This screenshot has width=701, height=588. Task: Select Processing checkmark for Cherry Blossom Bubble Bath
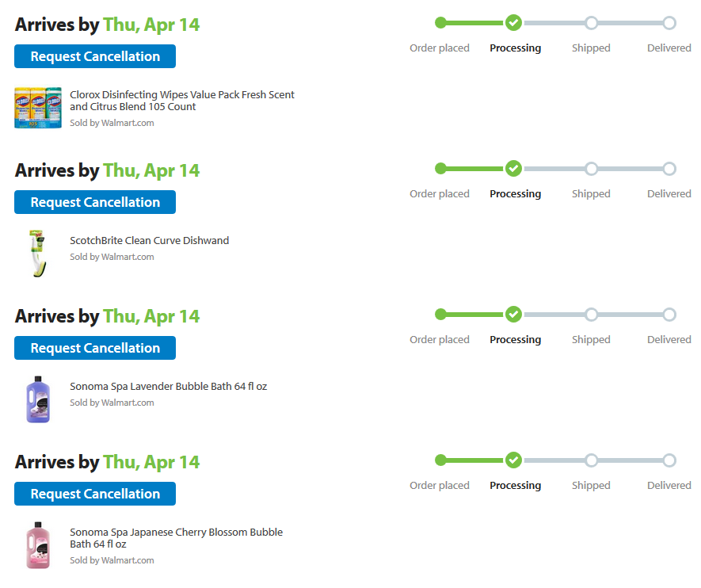(x=513, y=460)
